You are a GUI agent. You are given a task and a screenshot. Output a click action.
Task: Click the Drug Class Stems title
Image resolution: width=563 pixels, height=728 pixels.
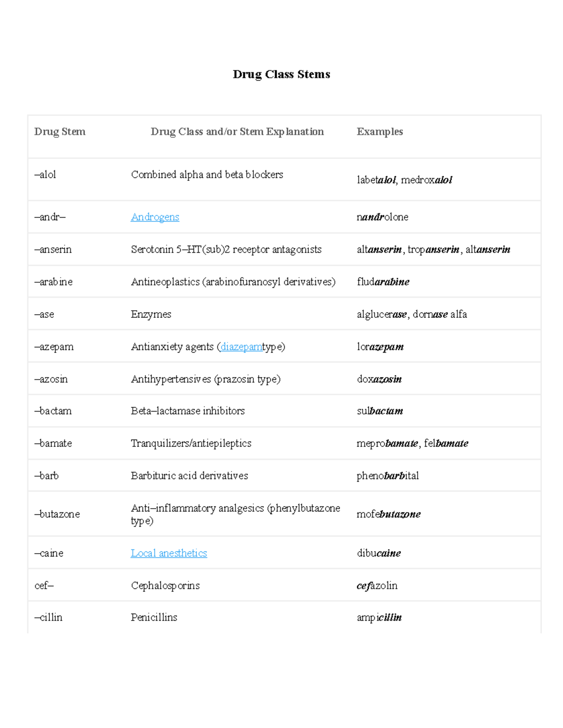tap(281, 74)
